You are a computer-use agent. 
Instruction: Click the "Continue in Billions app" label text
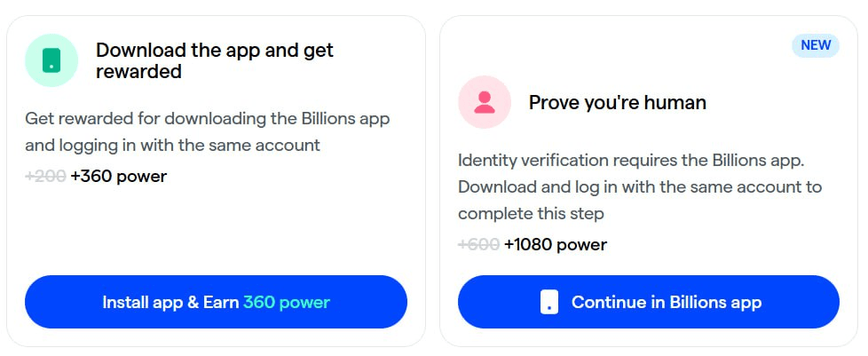click(667, 302)
